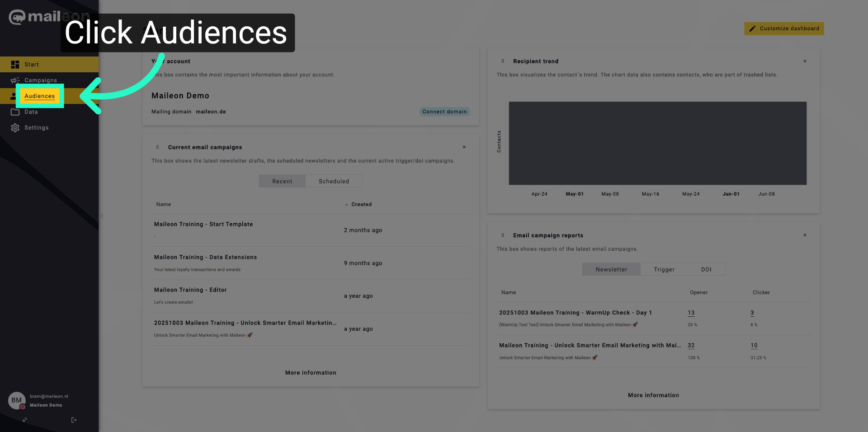Open Maileon Training - Data Extensions campaign
Image resolution: width=868 pixels, height=432 pixels.
(x=205, y=257)
